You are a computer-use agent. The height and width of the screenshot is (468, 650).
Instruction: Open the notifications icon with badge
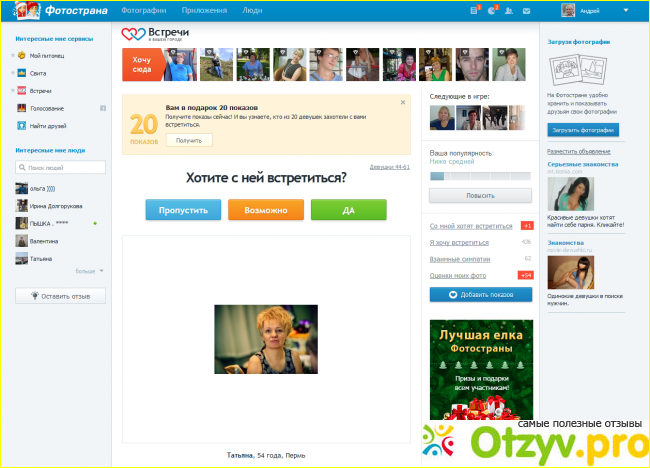click(491, 10)
